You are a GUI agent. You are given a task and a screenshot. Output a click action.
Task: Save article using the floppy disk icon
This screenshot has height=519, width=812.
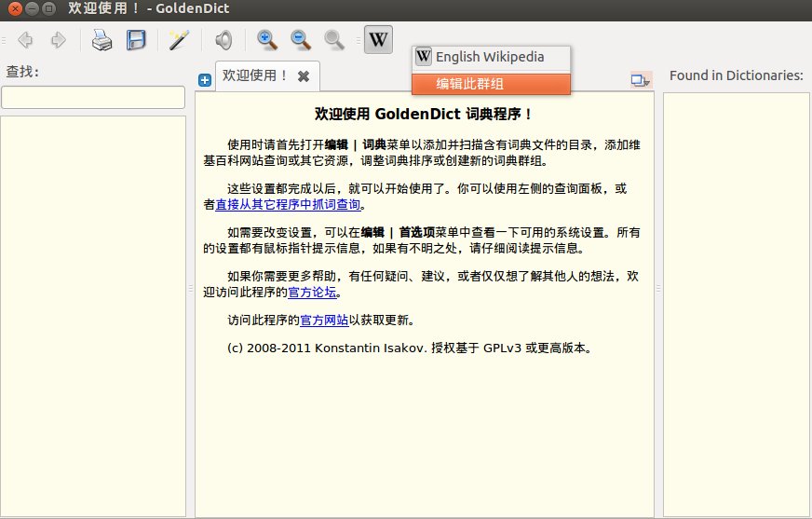pos(136,40)
